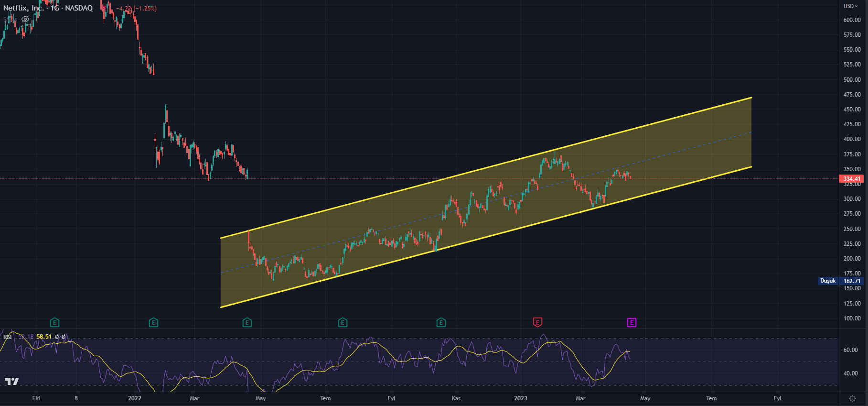Click the red earnings E marker near 2023
The height and width of the screenshot is (406, 868).
pyautogui.click(x=537, y=322)
